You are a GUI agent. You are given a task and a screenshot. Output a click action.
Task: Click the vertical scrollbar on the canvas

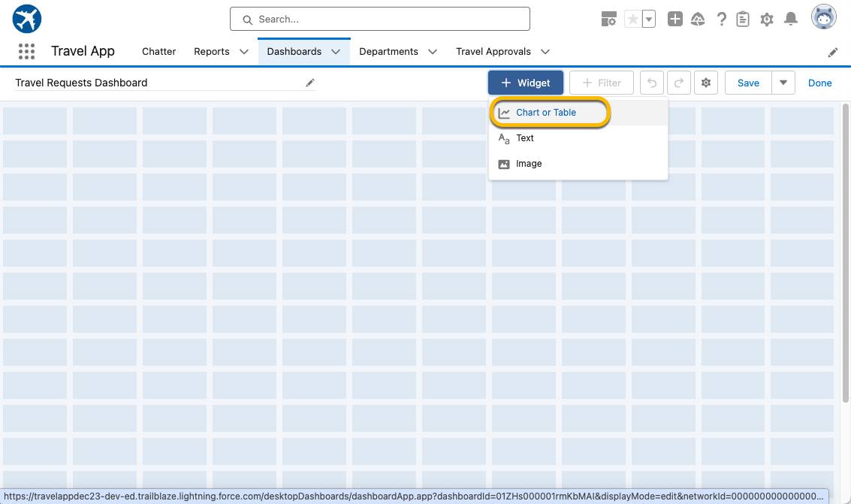(x=846, y=252)
